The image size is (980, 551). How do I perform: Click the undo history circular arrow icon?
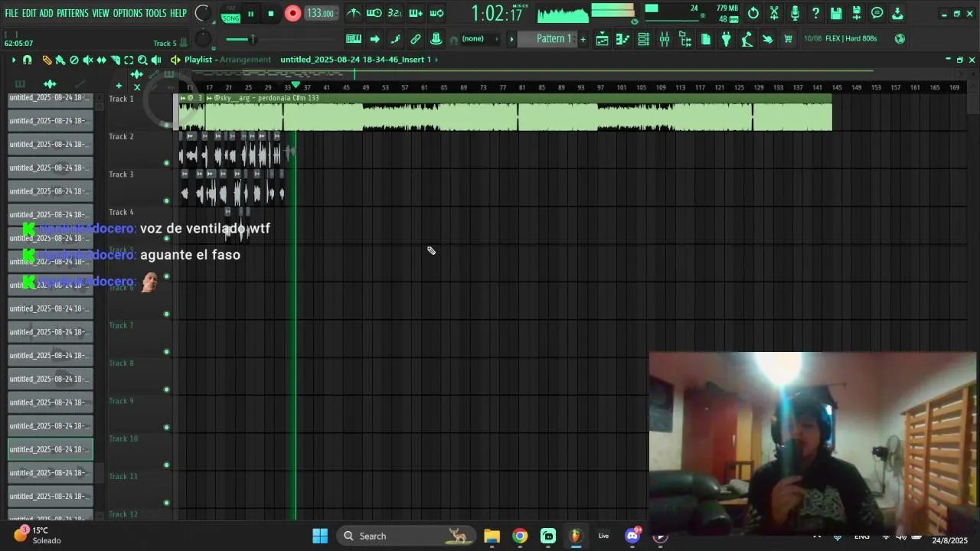click(753, 13)
